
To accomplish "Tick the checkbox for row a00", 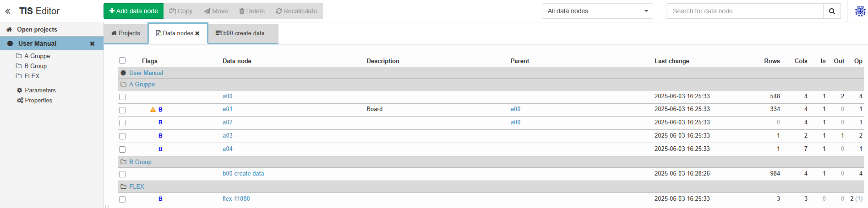I will tap(122, 97).
